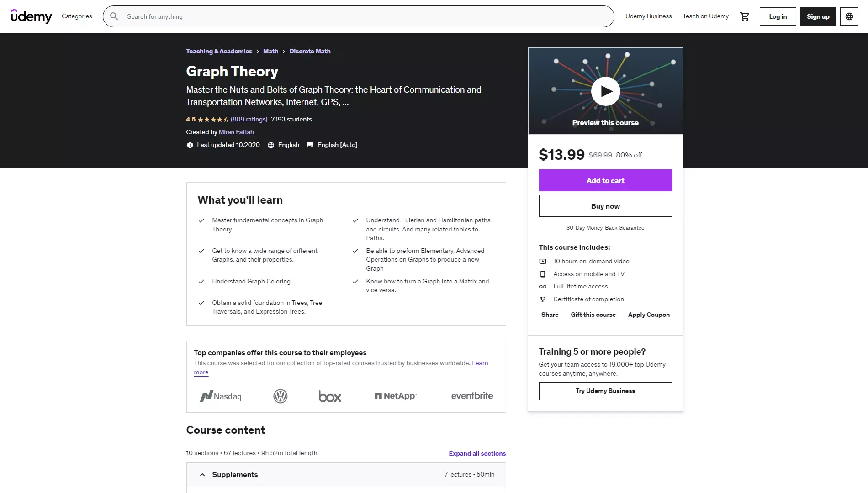Click the lifetime access infinity icon
The image size is (868, 493).
543,287
